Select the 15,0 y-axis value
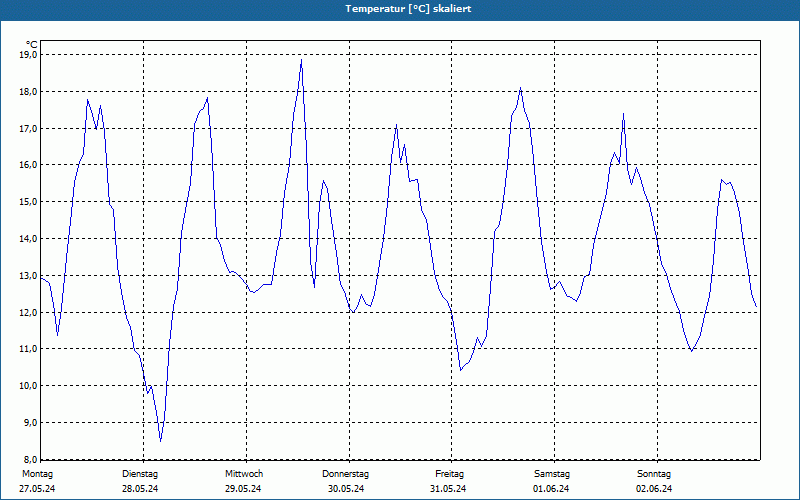This screenshot has height=500, width=800. pyautogui.click(x=29, y=202)
